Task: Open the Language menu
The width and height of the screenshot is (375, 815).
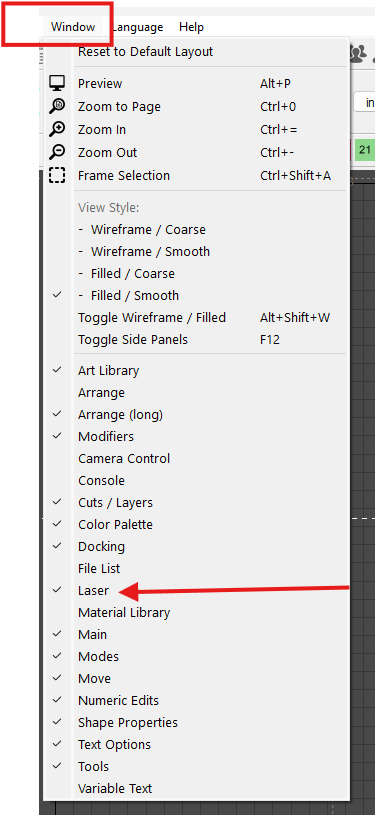Action: point(138,27)
